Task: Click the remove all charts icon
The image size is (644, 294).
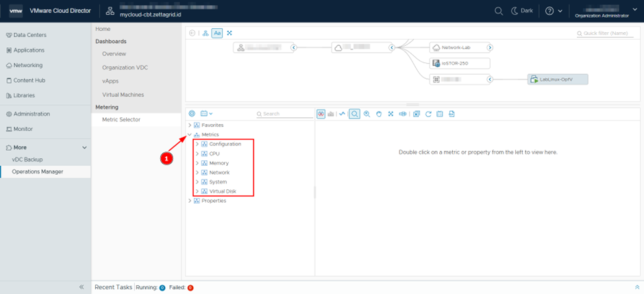Action: click(x=416, y=114)
